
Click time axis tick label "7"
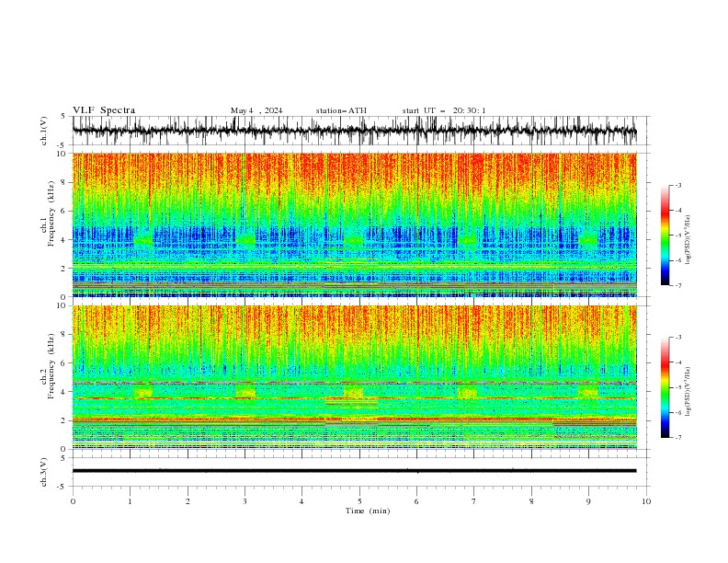474,501
